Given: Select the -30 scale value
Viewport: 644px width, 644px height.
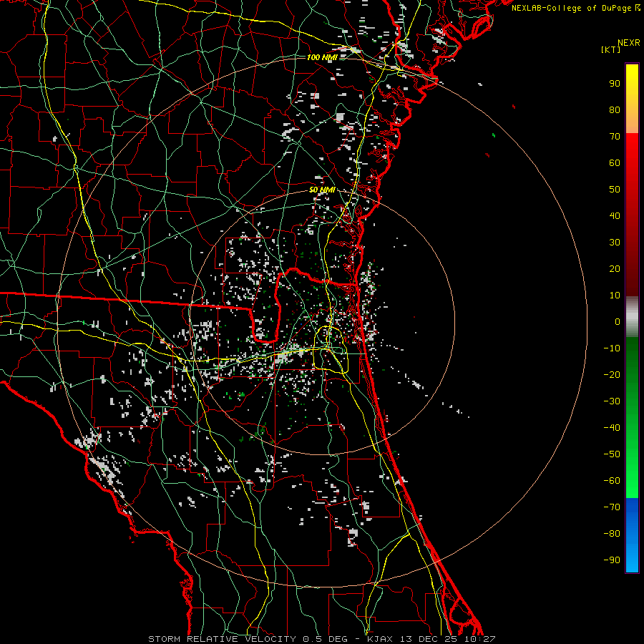Looking at the screenshot, I should (612, 401).
